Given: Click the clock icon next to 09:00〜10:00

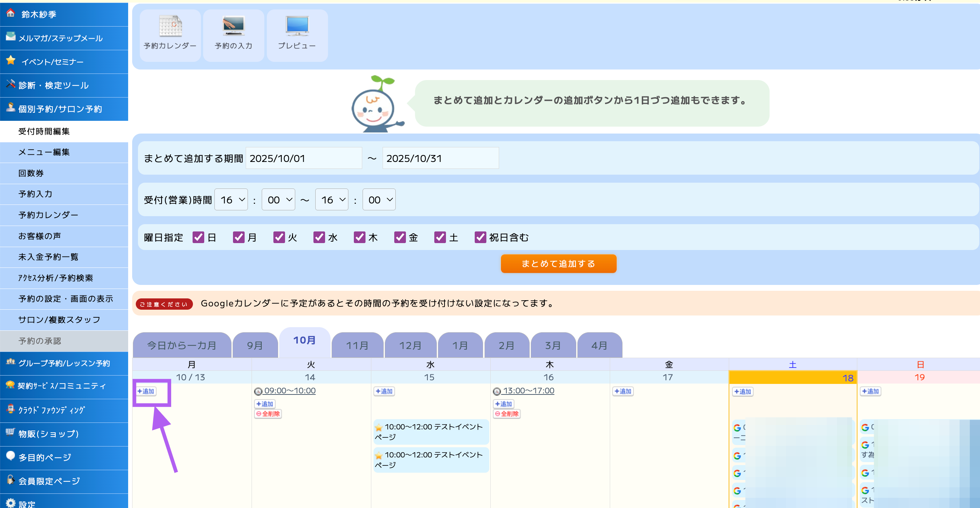Looking at the screenshot, I should pos(258,391).
